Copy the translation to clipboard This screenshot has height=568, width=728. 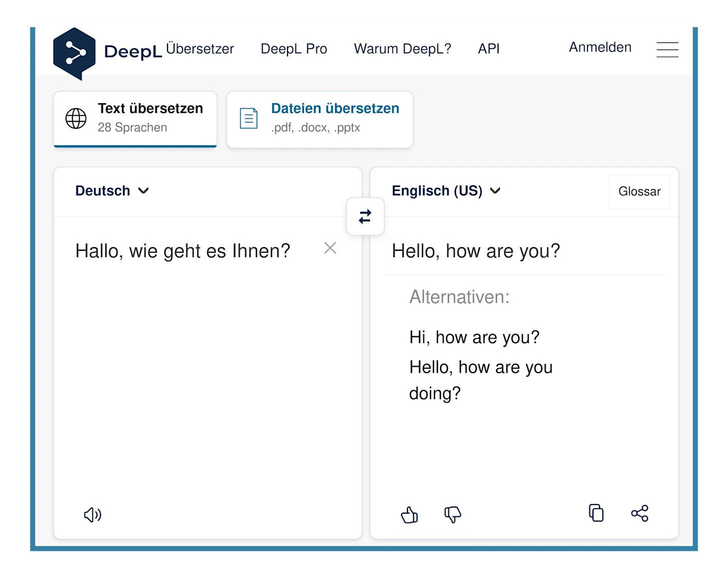coord(596,513)
